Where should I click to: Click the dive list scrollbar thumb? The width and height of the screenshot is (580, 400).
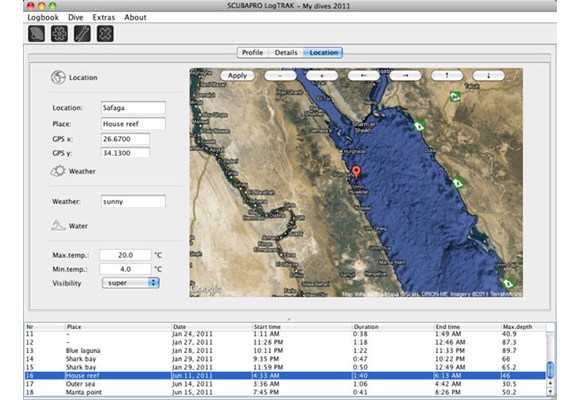[x=550, y=369]
